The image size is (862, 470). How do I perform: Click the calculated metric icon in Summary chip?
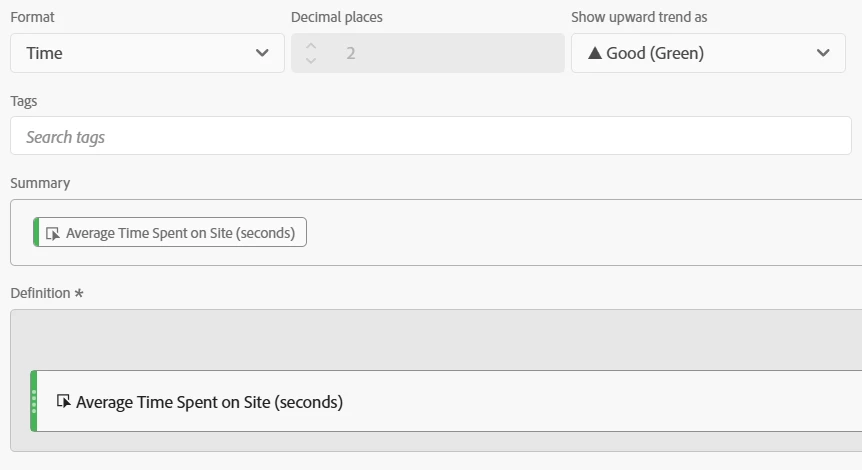(53, 233)
